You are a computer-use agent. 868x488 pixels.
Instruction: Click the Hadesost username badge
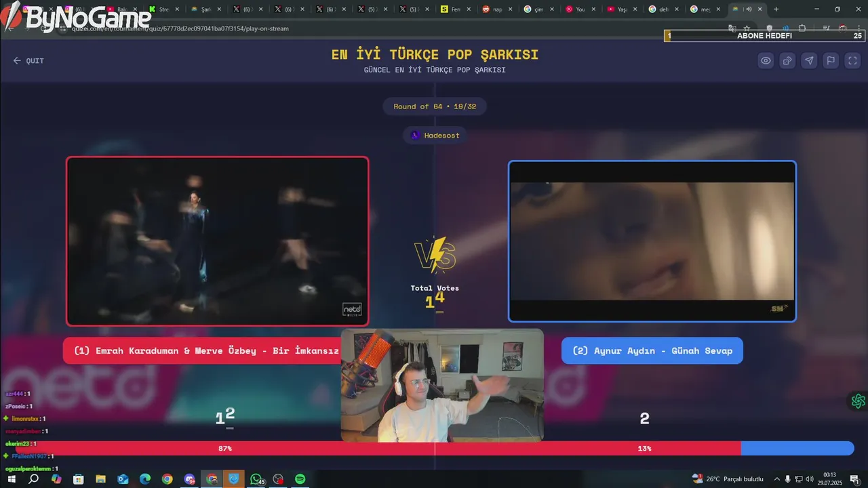coord(435,136)
